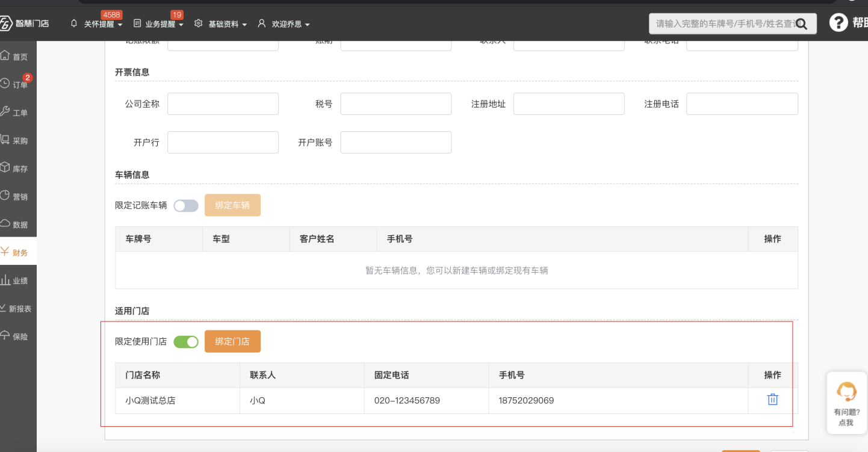Click the 财务 yen icon in sidebar
The width and height of the screenshot is (868, 452).
coord(5,252)
